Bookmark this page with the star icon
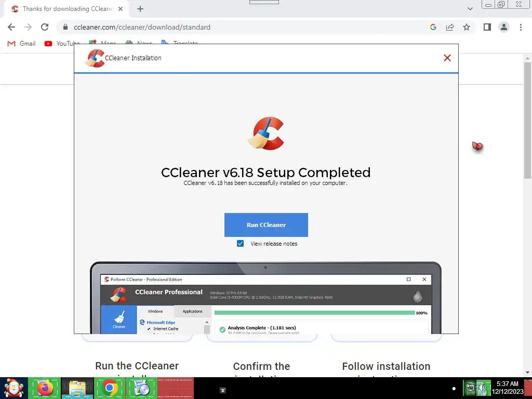This screenshot has height=399, width=532. pyautogui.click(x=467, y=27)
